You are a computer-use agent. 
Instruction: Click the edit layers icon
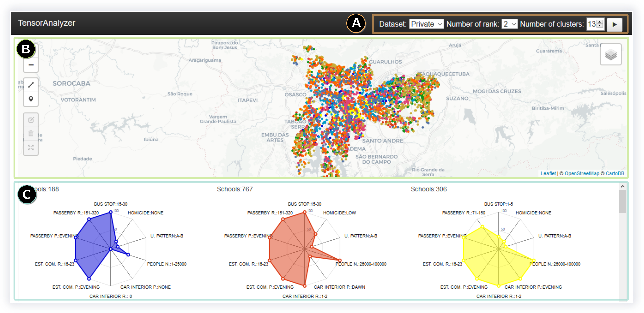31,120
